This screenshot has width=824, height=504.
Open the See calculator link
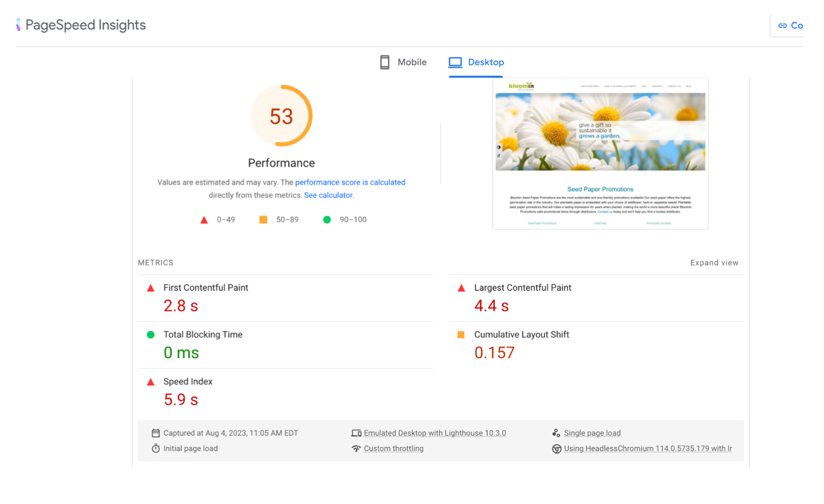coord(329,195)
